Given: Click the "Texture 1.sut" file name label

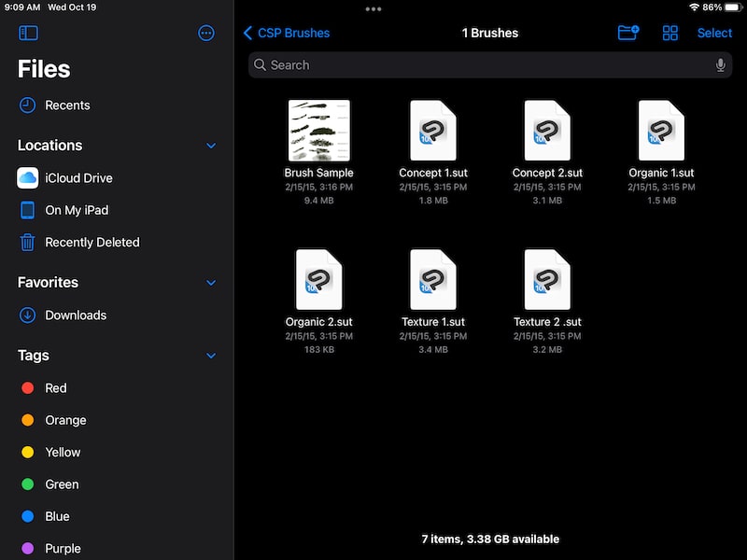Looking at the screenshot, I should tap(433, 322).
